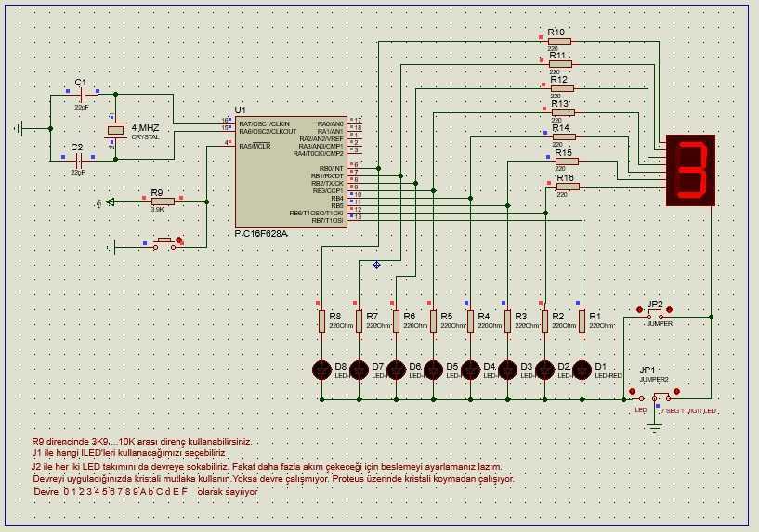
Task: Click the red note text about R9 direncinde
Action: [x=141, y=442]
